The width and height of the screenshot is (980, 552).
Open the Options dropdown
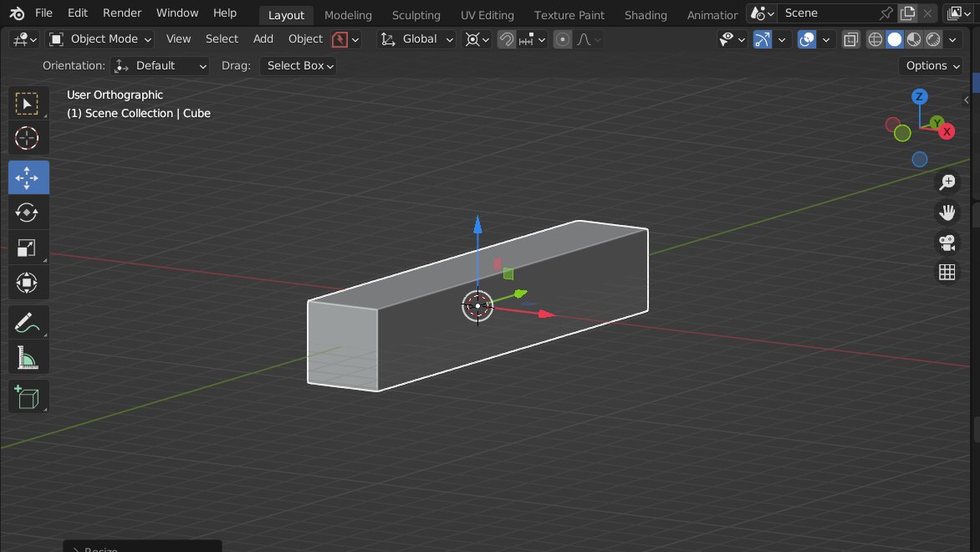(x=932, y=65)
